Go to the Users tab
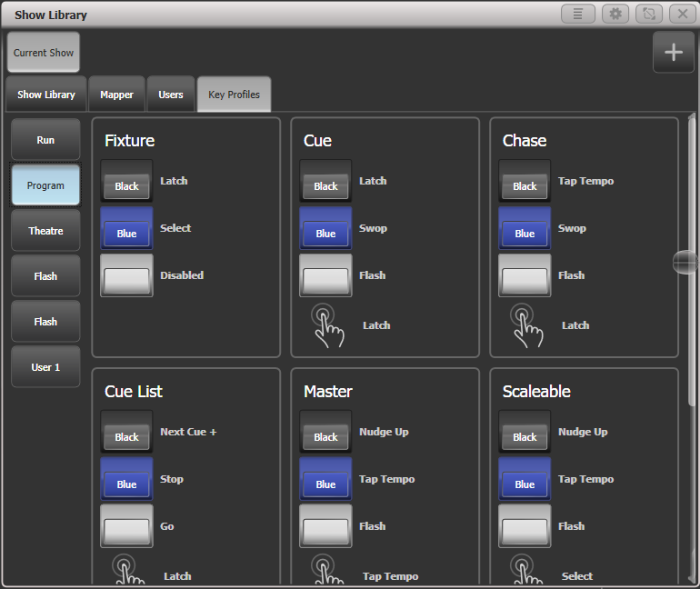The image size is (700, 589). [x=171, y=95]
